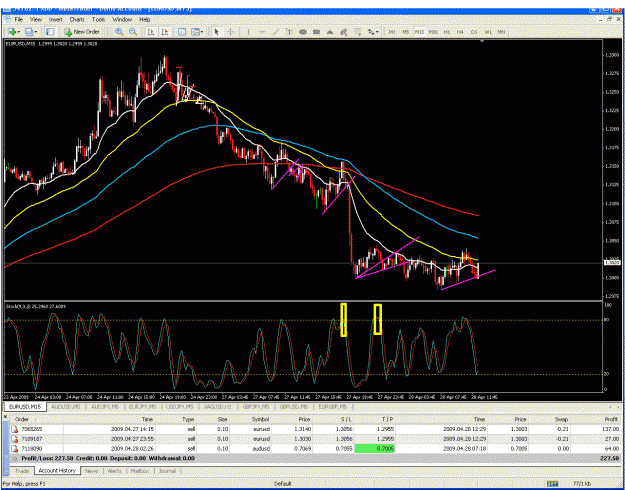Switch to M5 timeframe
625x490 pixels.
click(x=405, y=32)
